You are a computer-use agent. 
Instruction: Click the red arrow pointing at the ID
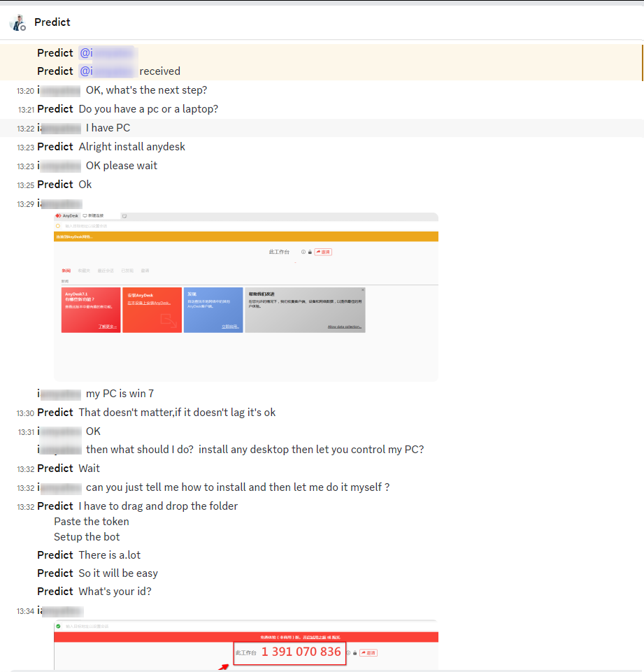pos(222,667)
